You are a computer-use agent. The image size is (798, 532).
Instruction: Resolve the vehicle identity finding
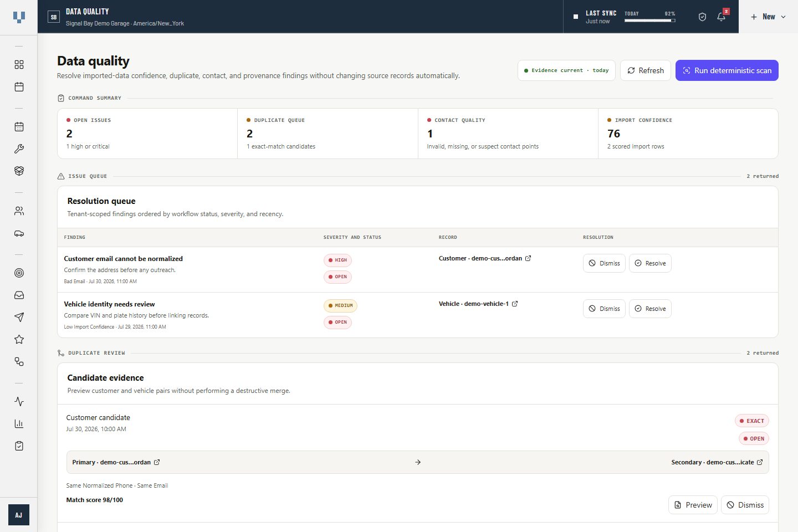(650, 309)
